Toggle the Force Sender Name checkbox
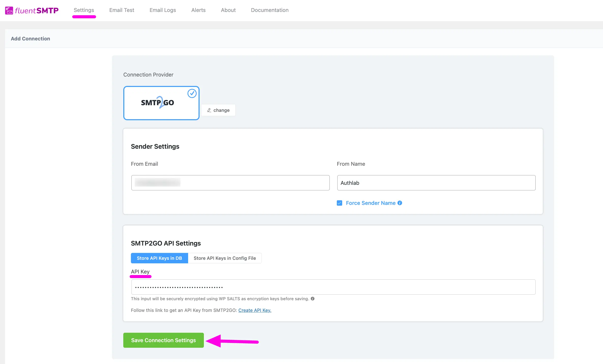Viewport: 603px width, 364px height. [x=339, y=203]
